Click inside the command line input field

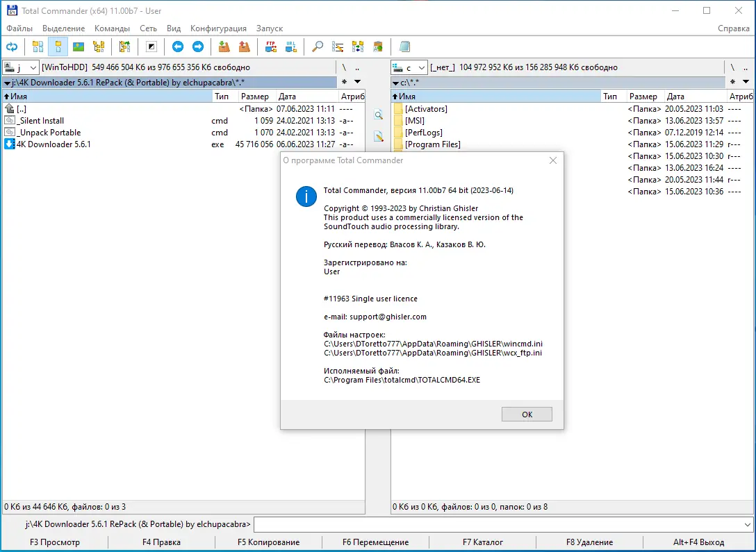click(x=498, y=524)
